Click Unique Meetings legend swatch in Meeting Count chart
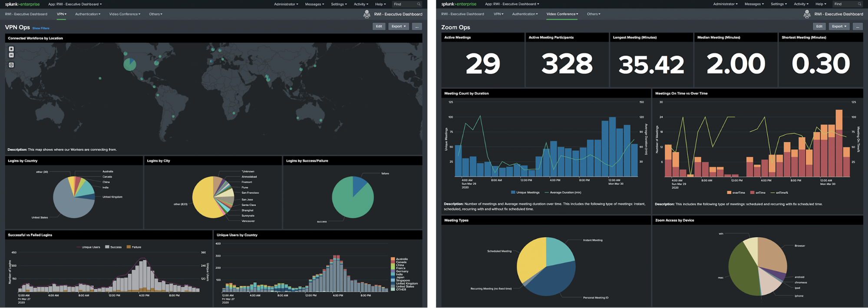Screen dimensions: 868x308 coord(513,192)
